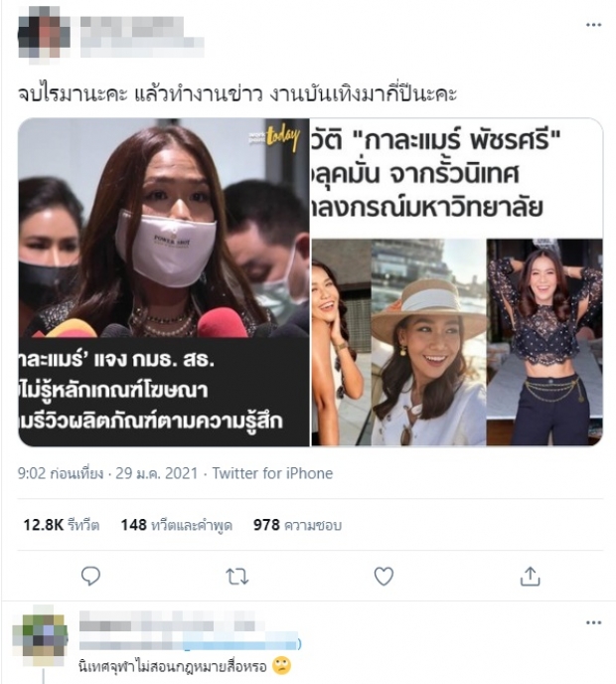Image resolution: width=616 pixels, height=684 pixels.
Task: Select the reply text with rolling-eyes emoji
Action: (185, 666)
